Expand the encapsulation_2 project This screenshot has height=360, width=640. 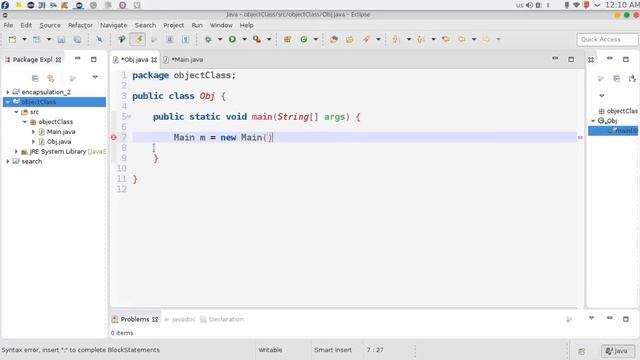(x=8, y=92)
